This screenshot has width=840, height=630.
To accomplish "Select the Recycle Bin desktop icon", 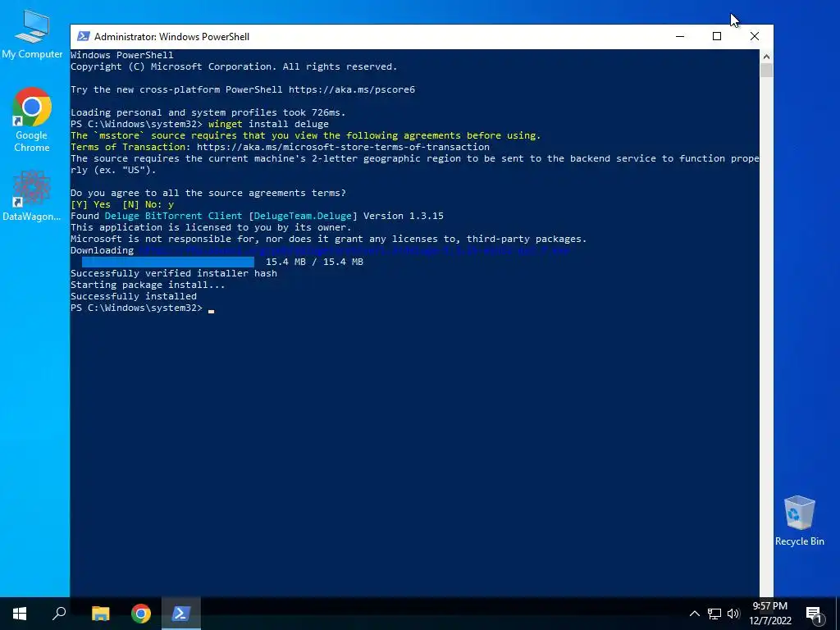I will coord(799,521).
